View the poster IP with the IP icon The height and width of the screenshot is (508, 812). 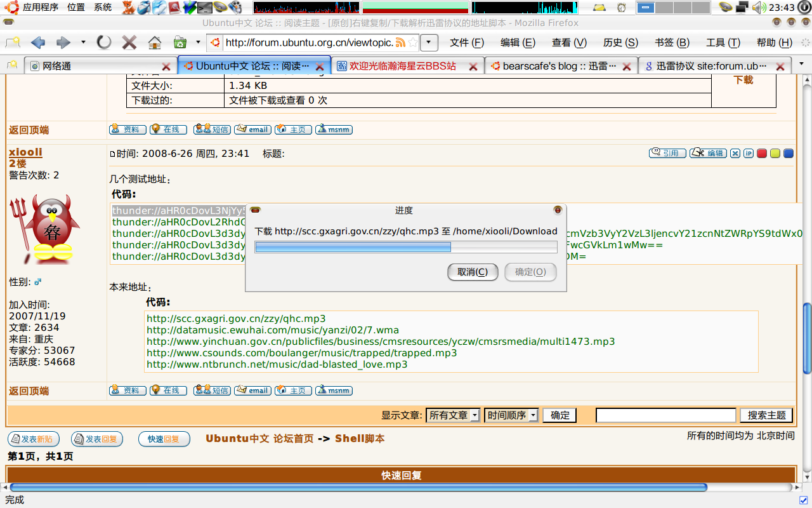749,153
